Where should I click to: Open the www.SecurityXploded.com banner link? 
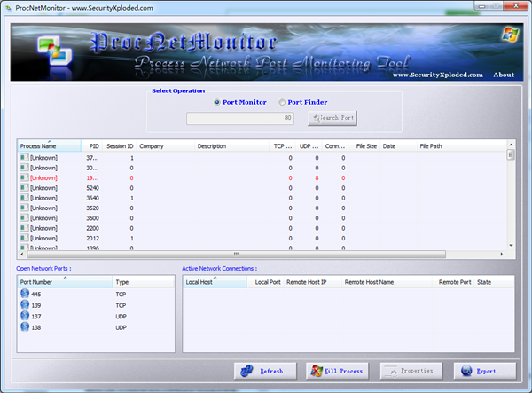tap(438, 75)
